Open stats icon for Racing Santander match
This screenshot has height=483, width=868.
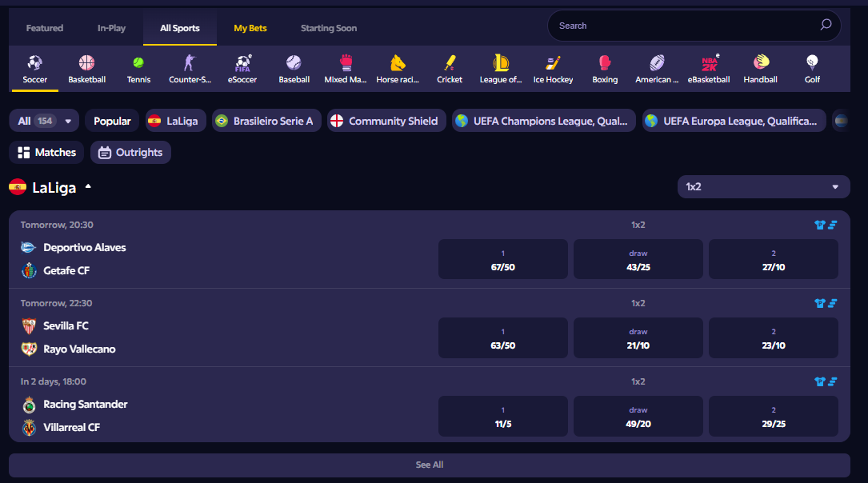point(831,381)
